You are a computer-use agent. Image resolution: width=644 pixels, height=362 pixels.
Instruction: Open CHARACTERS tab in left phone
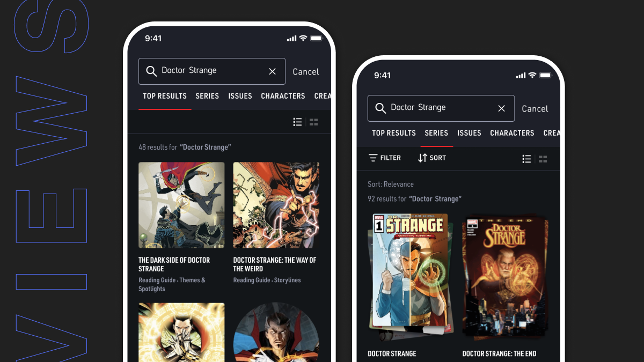pyautogui.click(x=283, y=96)
